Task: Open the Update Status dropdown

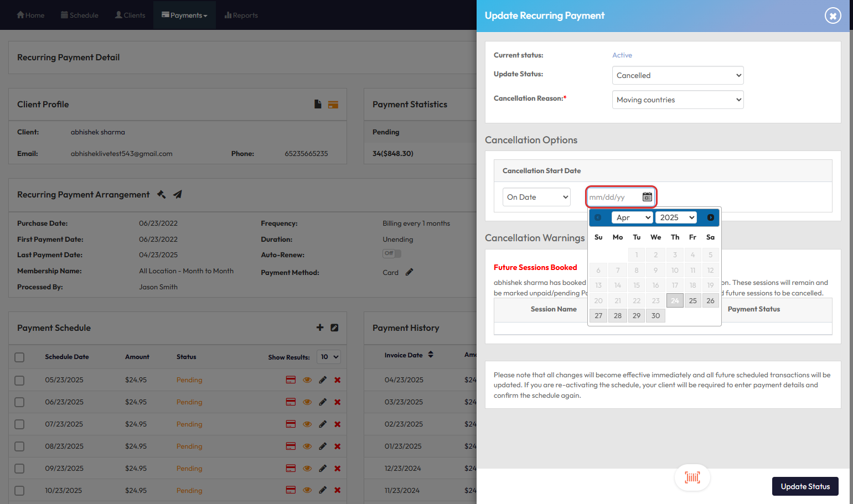Action: point(678,75)
